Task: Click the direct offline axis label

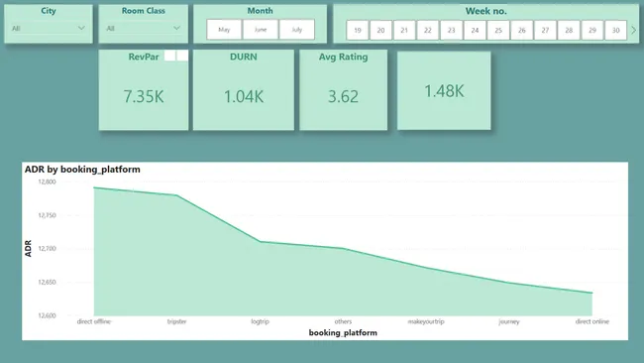Action: click(94, 321)
